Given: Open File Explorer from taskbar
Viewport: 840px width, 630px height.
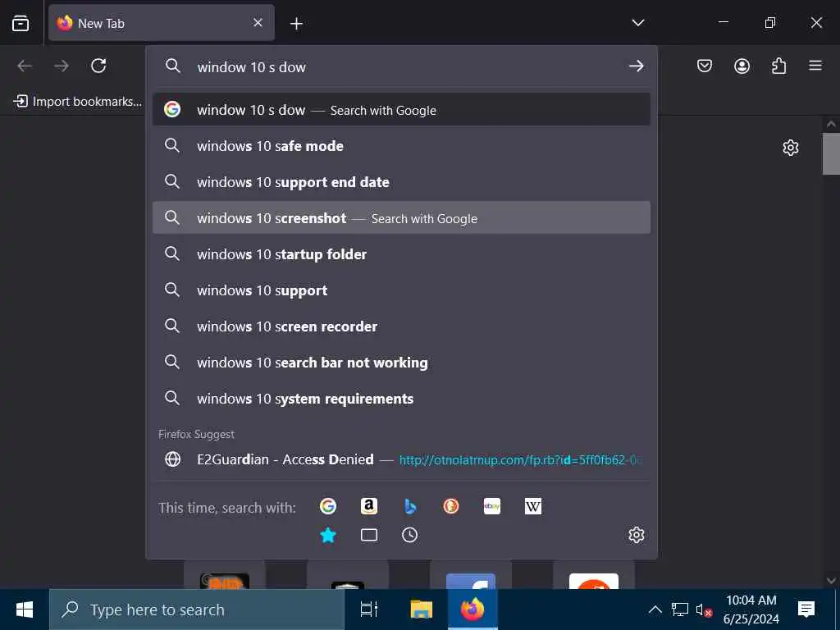Looking at the screenshot, I should (421, 609).
